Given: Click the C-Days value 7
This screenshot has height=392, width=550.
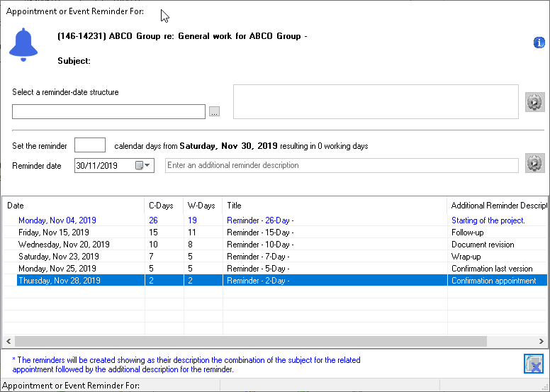Looking at the screenshot, I should click(151, 256).
